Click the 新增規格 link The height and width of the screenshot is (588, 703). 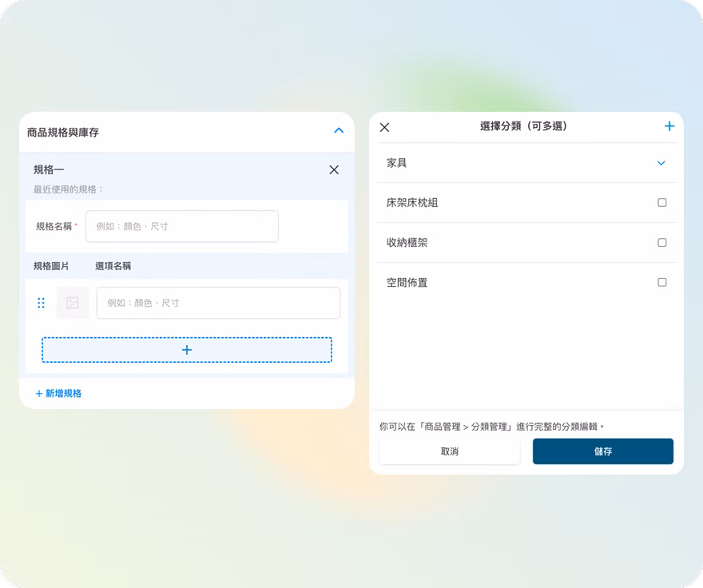coord(59,393)
